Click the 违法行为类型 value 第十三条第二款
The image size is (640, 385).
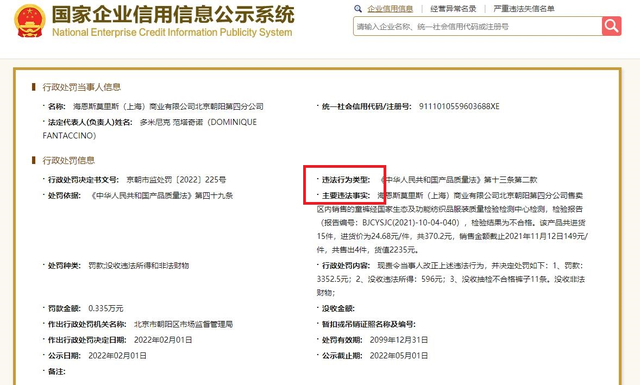click(511, 180)
